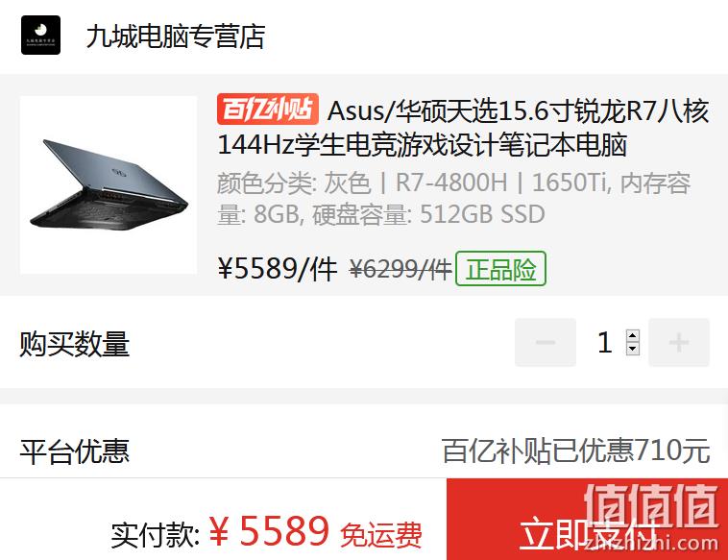Image resolution: width=728 pixels, height=560 pixels.
Task: Open the 平台优惠 row
Action: tap(364, 450)
